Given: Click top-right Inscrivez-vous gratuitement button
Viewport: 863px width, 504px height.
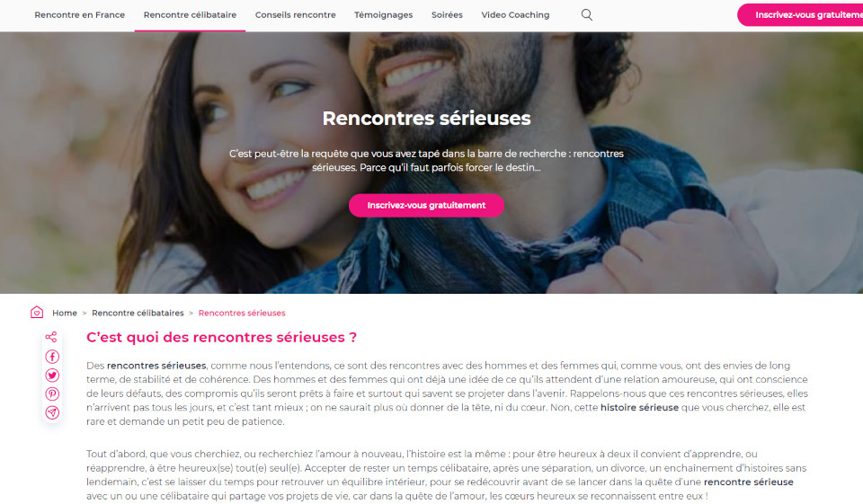Looking at the screenshot, I should tap(800, 15).
